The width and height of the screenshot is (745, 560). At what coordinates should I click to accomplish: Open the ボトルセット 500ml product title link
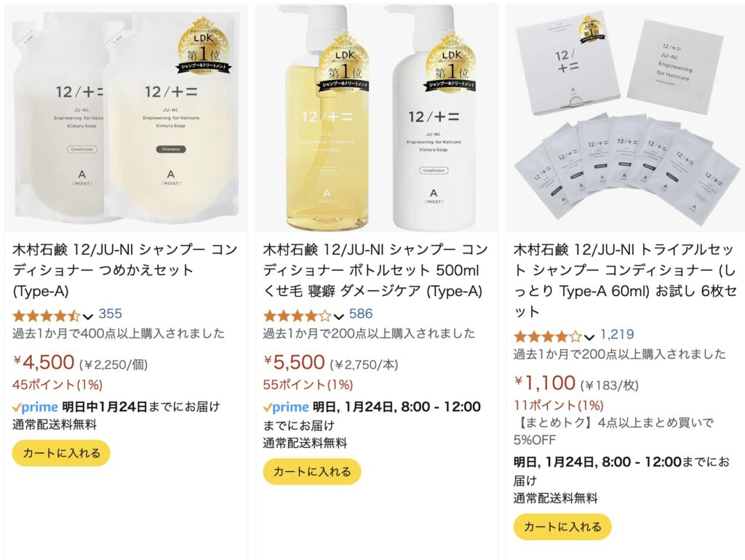point(375,270)
